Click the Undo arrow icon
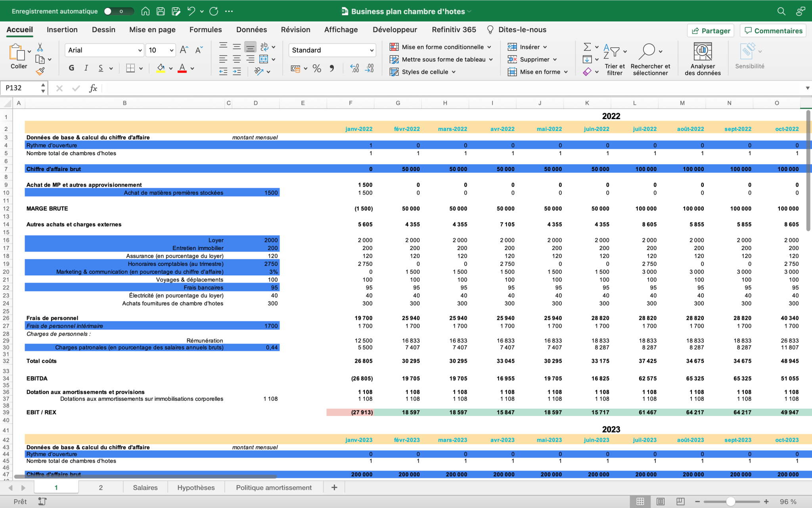The height and width of the screenshot is (508, 812). 191,11
